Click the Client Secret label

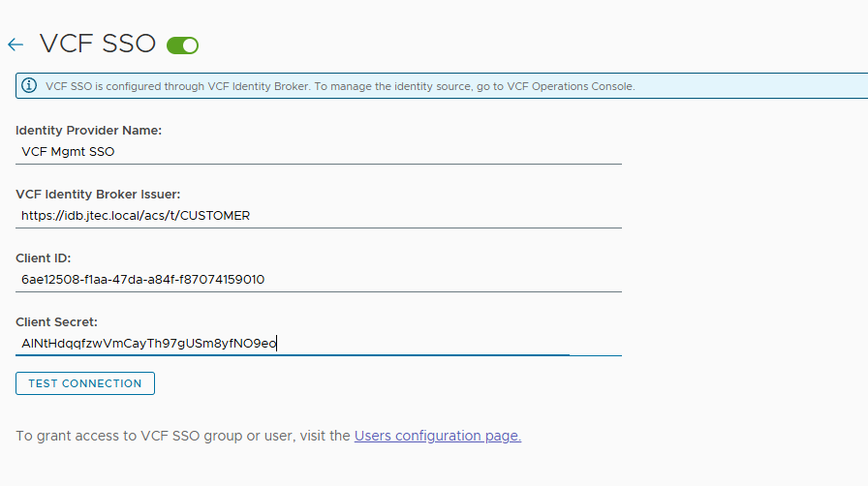pyautogui.click(x=56, y=322)
